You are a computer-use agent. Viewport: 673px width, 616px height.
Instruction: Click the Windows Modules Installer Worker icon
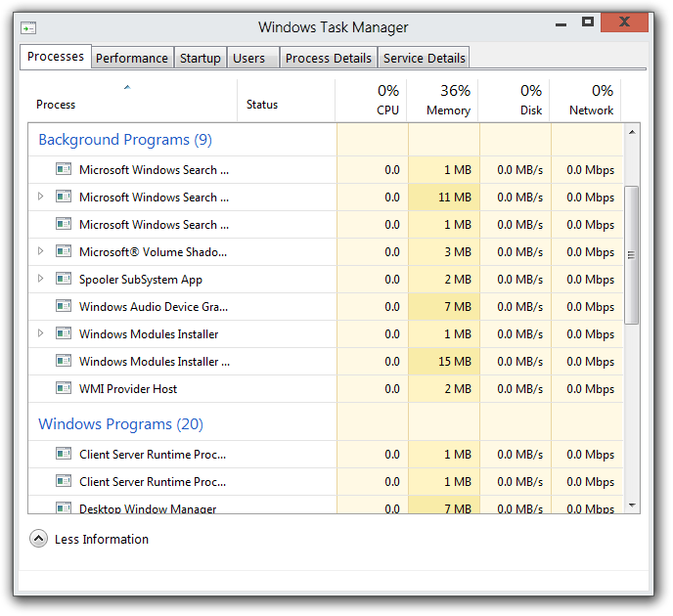(x=64, y=361)
